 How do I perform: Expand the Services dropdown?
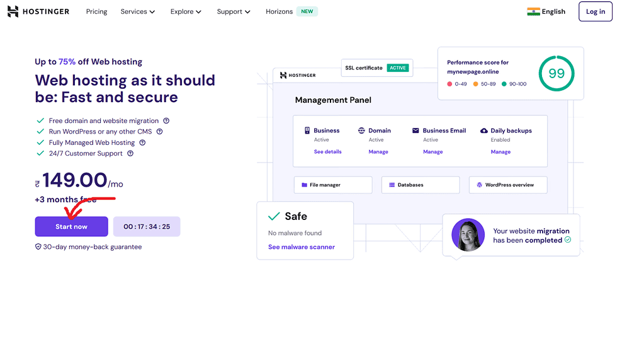[137, 11]
